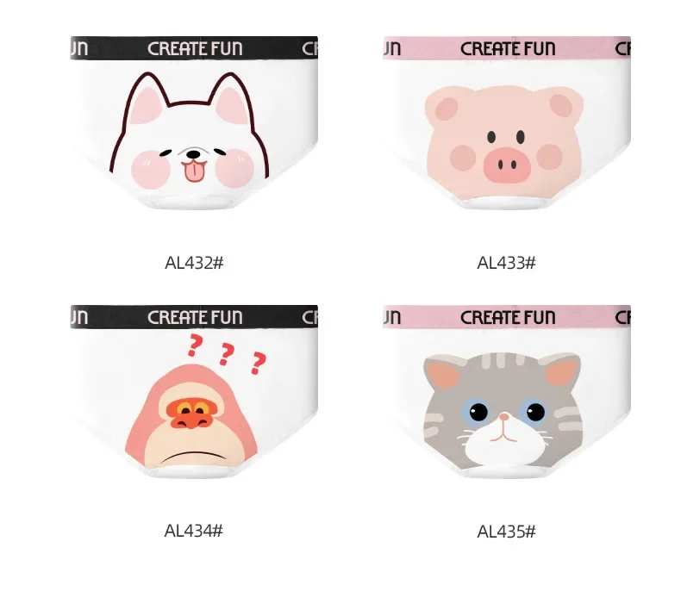Image resolution: width=681 pixels, height=616 pixels.
Task: Click the AL435# product code label
Action: 506,532
